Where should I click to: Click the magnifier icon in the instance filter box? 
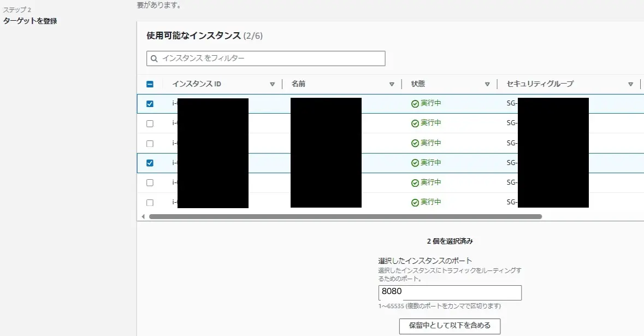pos(154,58)
